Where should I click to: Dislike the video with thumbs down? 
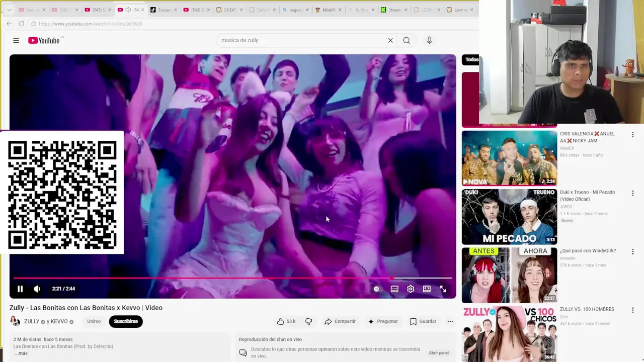(x=309, y=321)
